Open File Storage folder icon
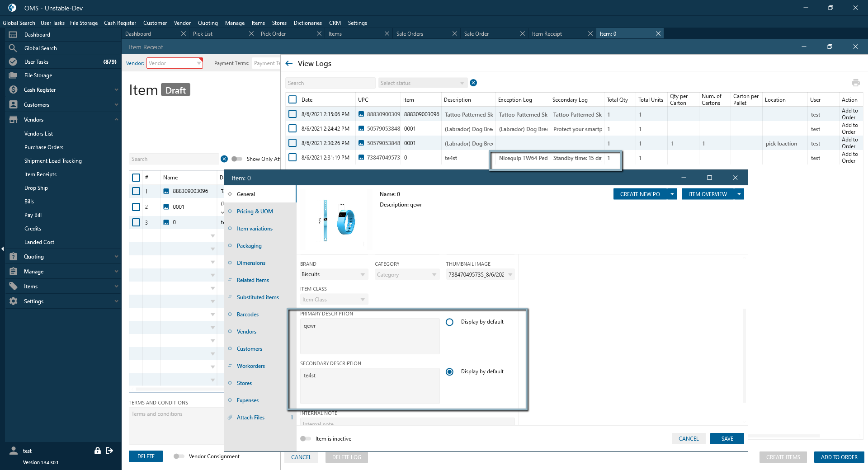Viewport: 868px width, 470px height. 13,75
